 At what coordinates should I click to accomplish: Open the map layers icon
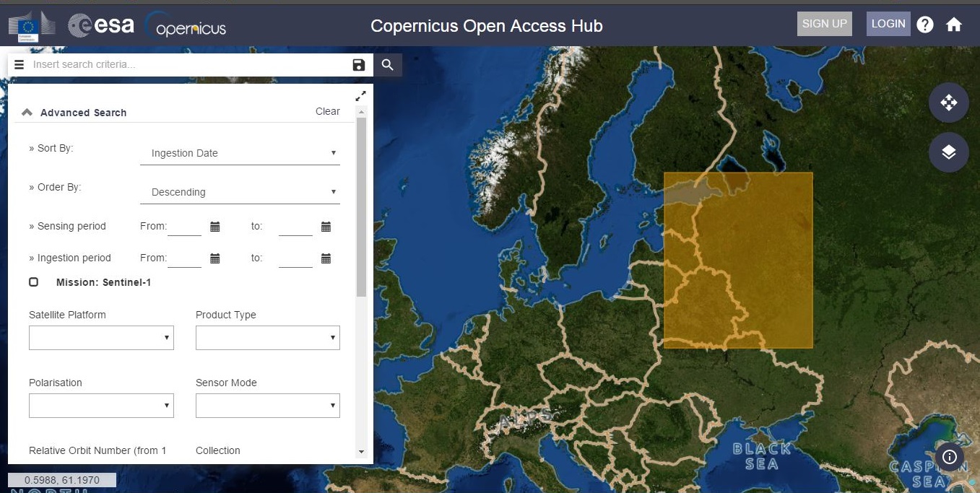[948, 152]
